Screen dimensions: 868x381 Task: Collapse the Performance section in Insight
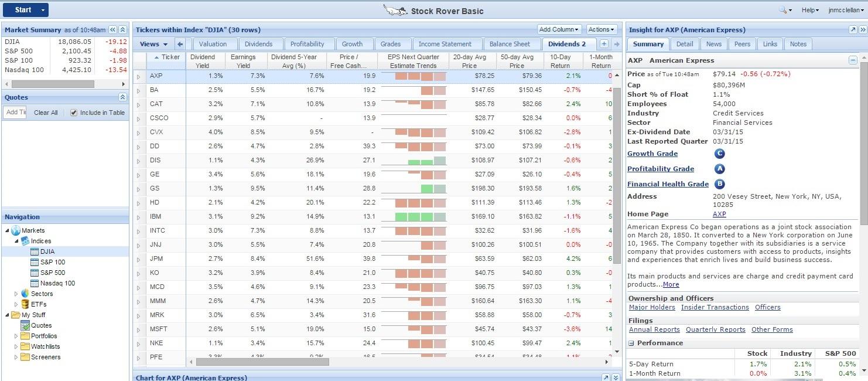pyautogui.click(x=631, y=343)
